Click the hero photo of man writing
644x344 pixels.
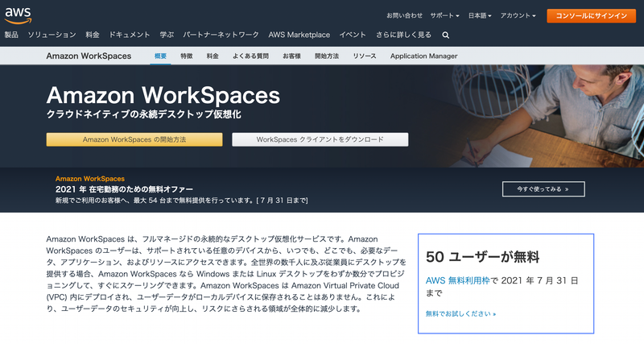click(547, 116)
